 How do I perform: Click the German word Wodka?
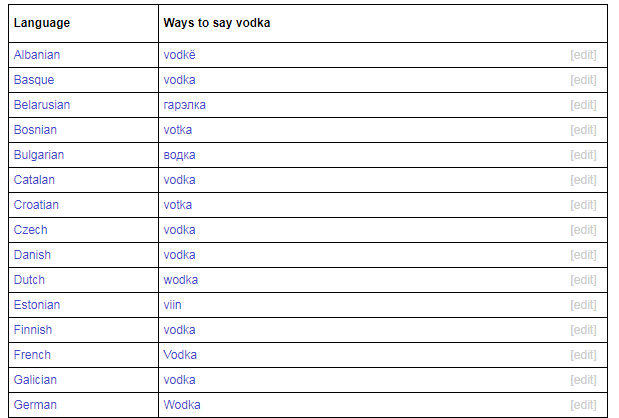point(182,405)
